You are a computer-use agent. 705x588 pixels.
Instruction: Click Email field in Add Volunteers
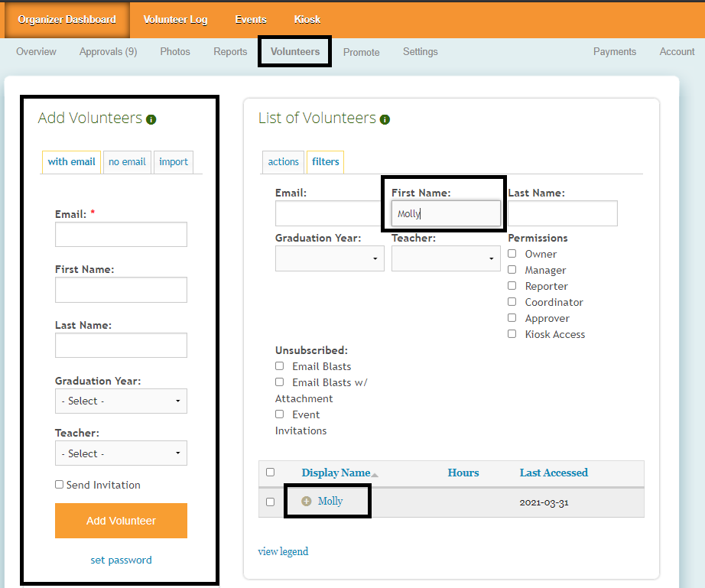click(x=121, y=234)
